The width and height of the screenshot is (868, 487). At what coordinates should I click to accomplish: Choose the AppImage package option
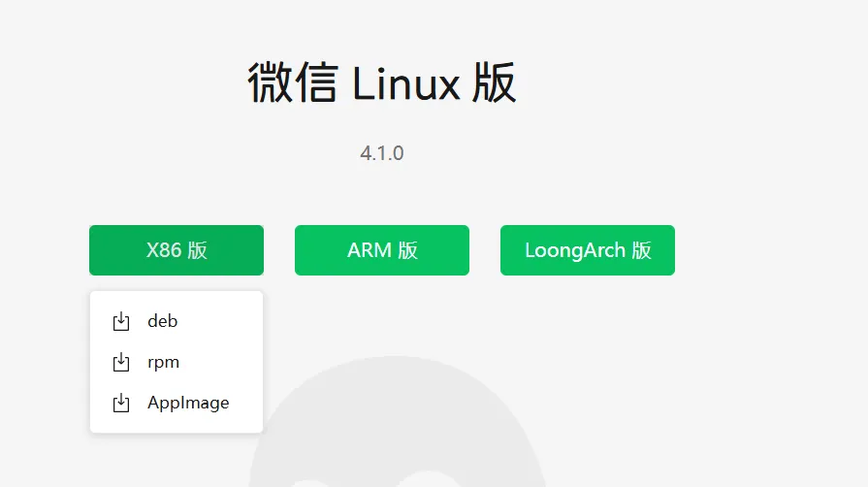point(177,403)
